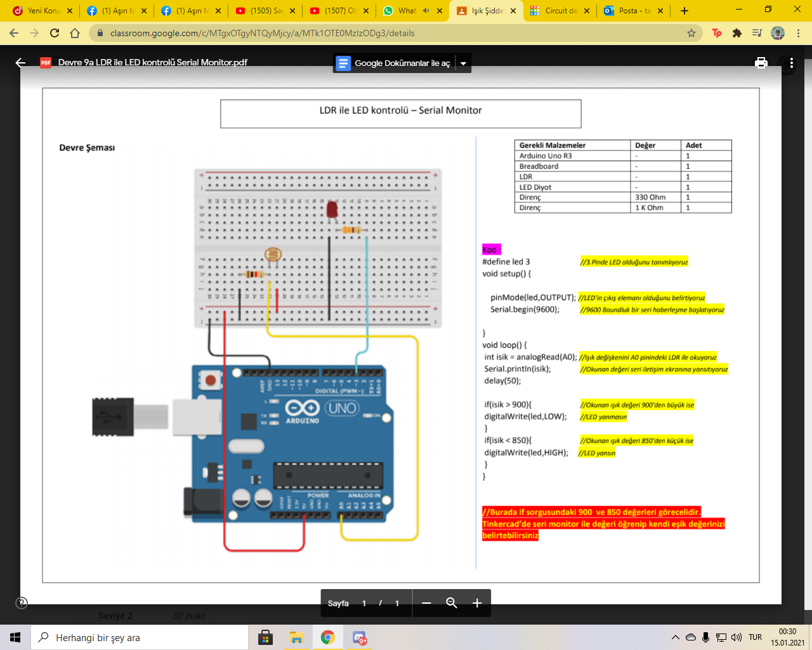Open the Windows Start menu
This screenshot has width=812, height=650.
15,637
